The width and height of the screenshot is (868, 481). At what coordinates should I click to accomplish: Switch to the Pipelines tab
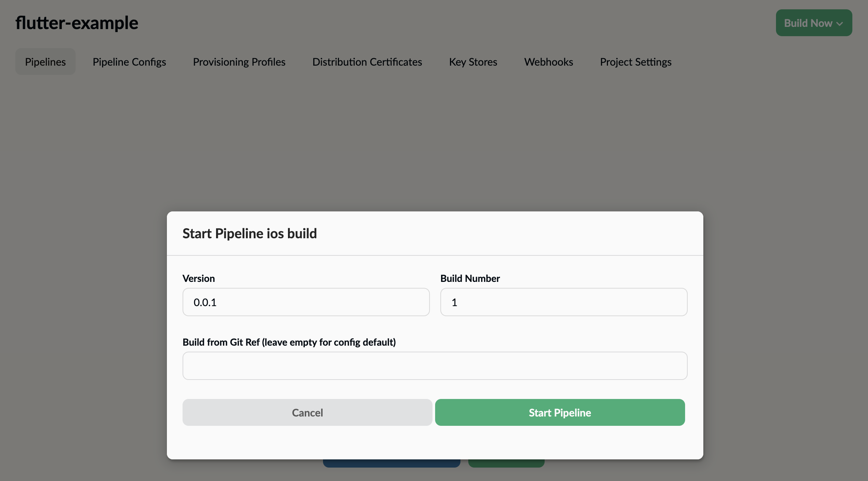[x=45, y=62]
